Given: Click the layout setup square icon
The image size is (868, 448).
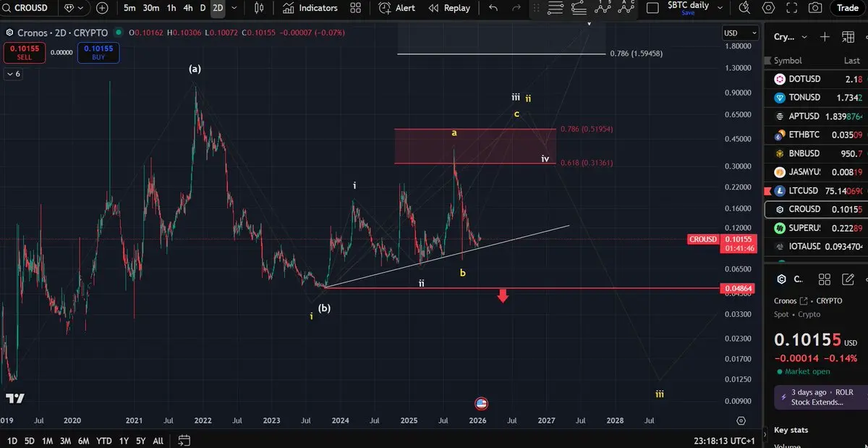Looking at the screenshot, I should (x=652, y=8).
